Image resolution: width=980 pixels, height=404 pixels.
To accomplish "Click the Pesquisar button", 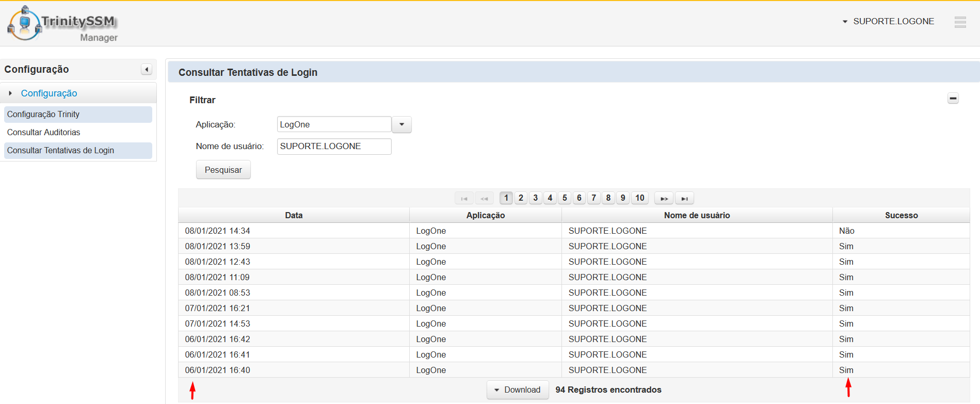I will coord(223,170).
